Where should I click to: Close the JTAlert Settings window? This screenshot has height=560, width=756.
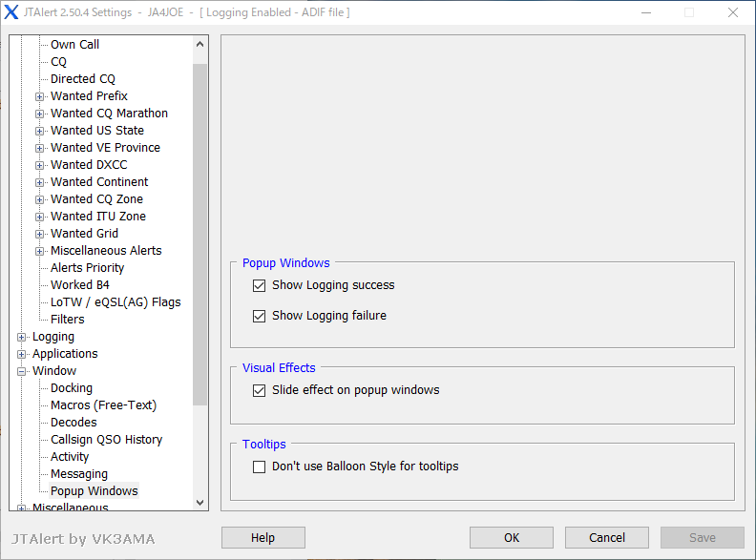[x=733, y=12]
